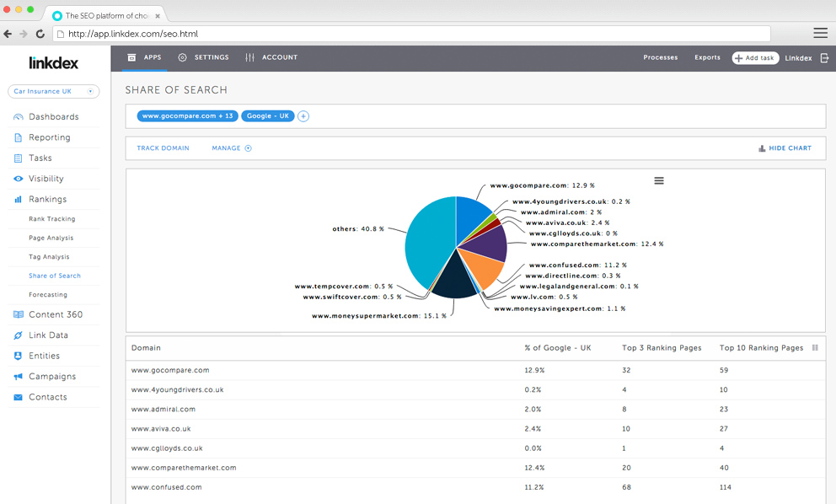Click www.confused.com table row domain
The image size is (836, 504).
click(x=166, y=487)
